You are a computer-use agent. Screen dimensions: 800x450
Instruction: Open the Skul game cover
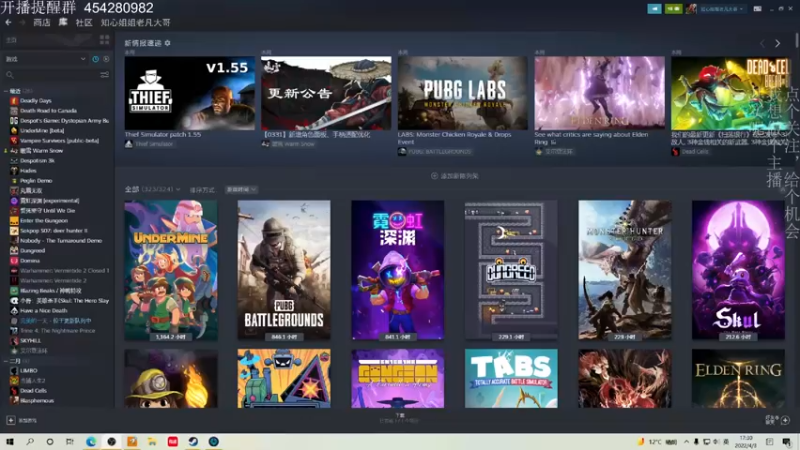click(738, 270)
